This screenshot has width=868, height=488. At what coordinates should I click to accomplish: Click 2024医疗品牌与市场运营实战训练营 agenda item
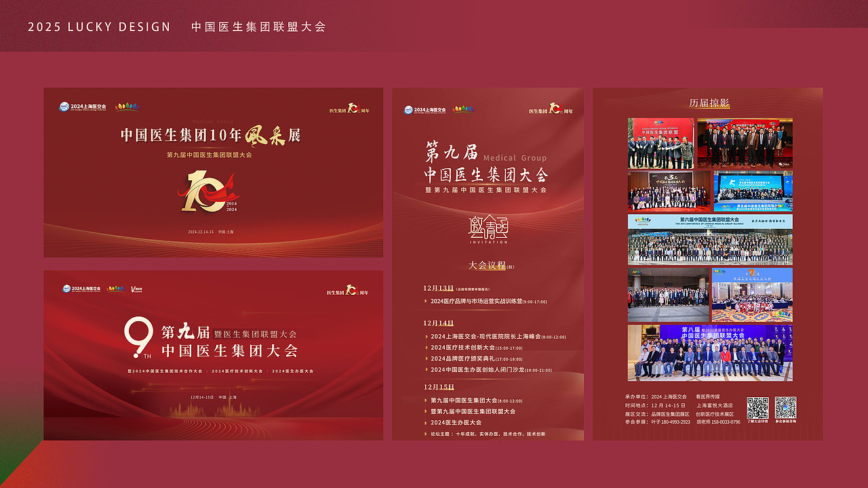pyautogui.click(x=489, y=301)
